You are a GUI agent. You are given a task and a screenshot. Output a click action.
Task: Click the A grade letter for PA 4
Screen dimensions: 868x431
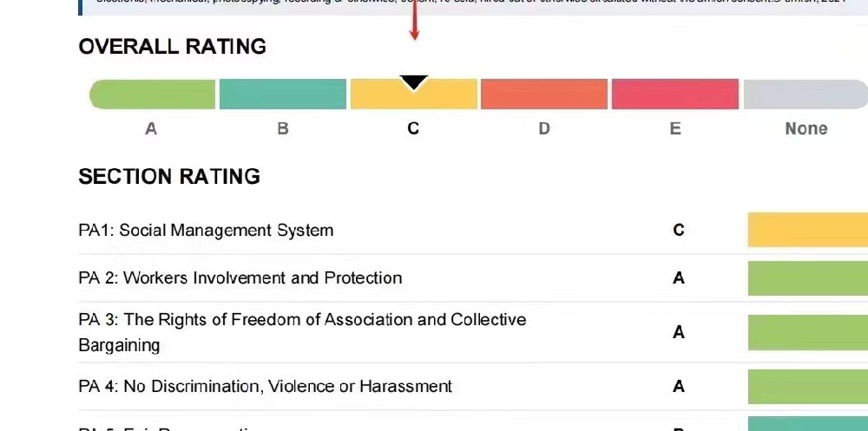679,387
